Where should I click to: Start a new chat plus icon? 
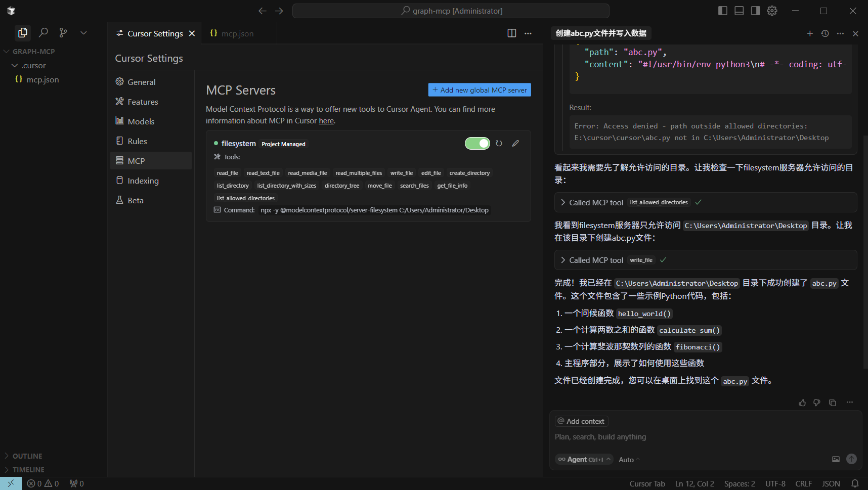[x=810, y=33]
